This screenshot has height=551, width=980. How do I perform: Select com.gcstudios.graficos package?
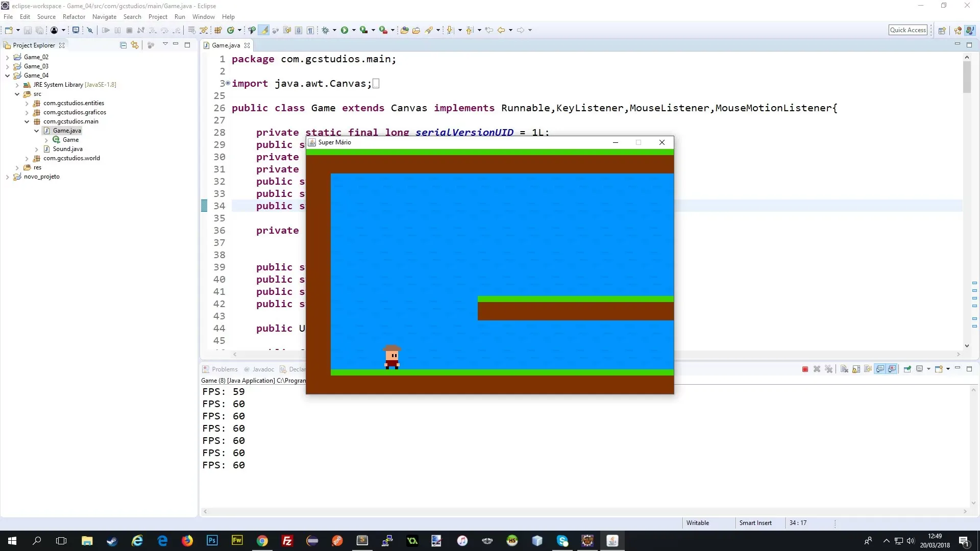point(75,112)
